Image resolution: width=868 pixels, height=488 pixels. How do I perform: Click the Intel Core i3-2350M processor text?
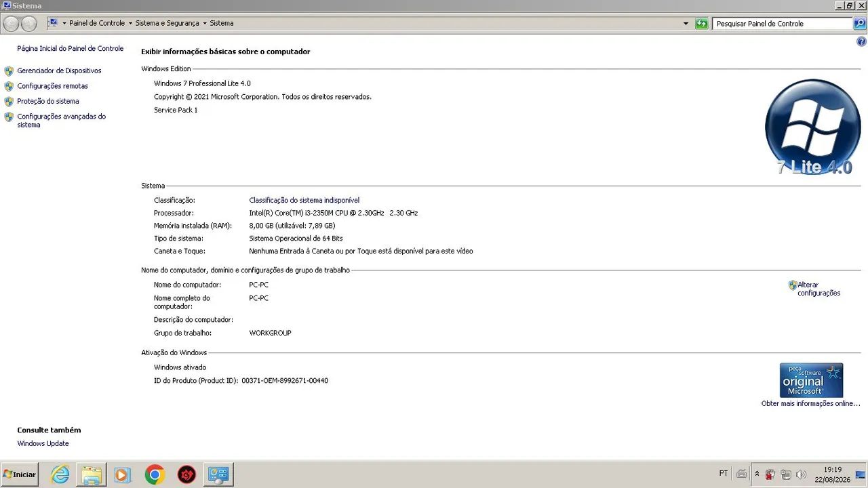pyautogui.click(x=333, y=213)
